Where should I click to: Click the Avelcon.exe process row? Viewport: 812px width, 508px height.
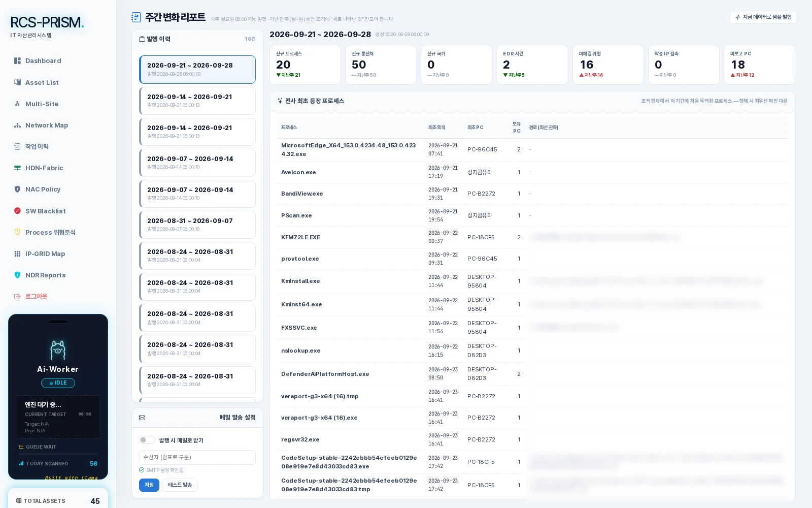pyautogui.click(x=532, y=172)
